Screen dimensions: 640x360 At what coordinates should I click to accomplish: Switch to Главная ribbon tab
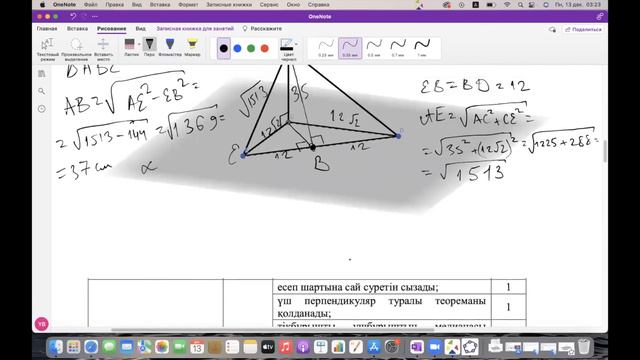click(x=47, y=29)
